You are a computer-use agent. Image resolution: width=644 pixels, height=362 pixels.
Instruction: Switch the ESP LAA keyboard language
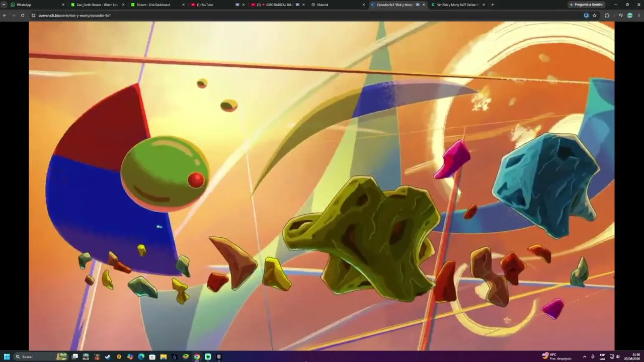coord(602,356)
